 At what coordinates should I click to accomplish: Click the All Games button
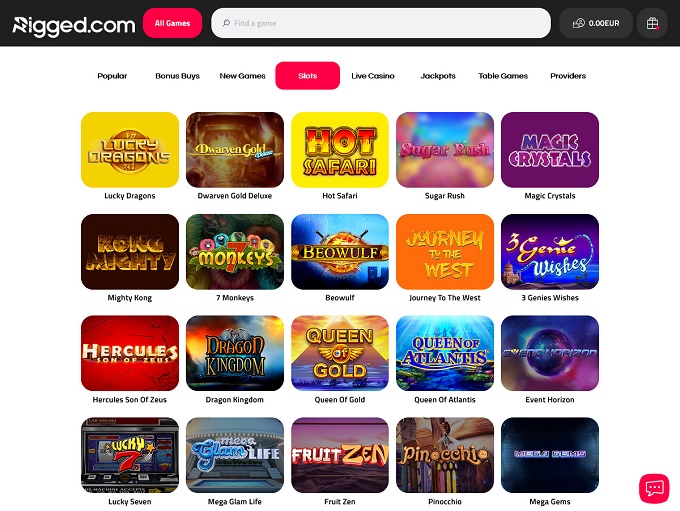pos(172,23)
